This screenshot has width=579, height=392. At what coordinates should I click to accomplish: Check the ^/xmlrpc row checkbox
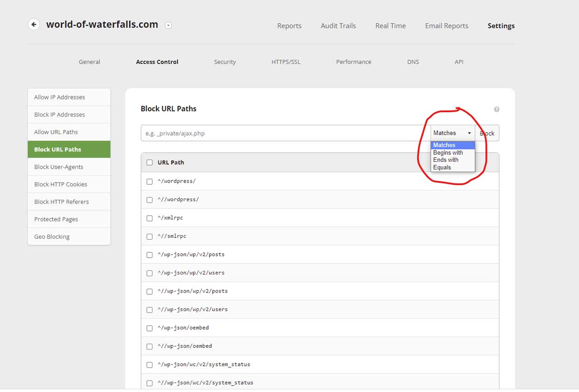click(x=150, y=218)
